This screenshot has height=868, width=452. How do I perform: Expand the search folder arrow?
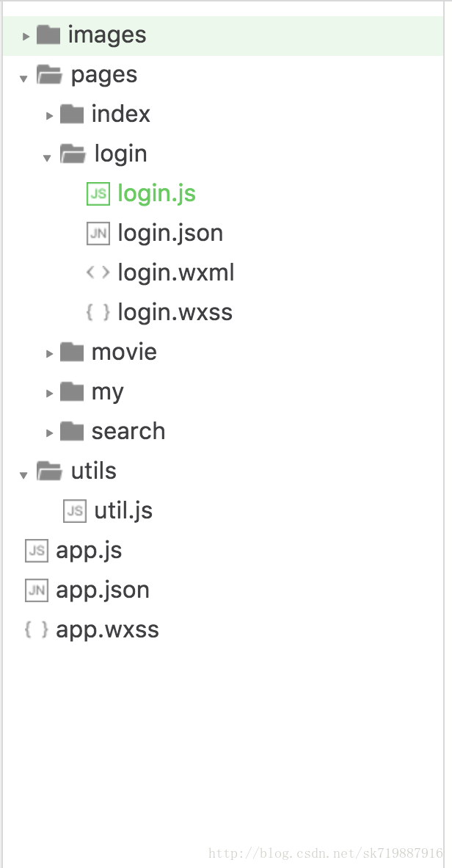[49, 433]
